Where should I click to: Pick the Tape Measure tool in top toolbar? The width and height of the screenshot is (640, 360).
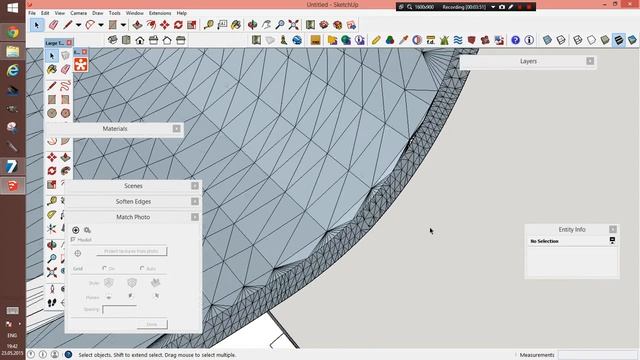tap(209, 25)
